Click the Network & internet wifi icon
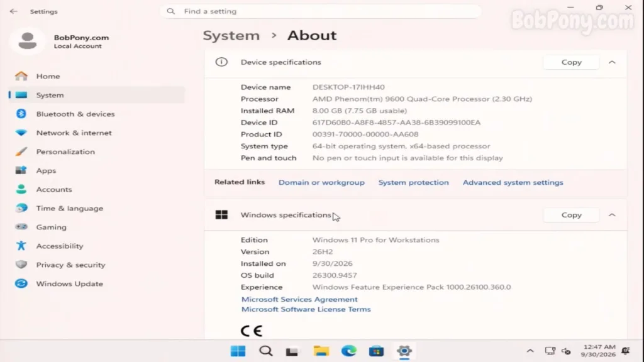Screen dimensions: 644x362 coord(21,133)
